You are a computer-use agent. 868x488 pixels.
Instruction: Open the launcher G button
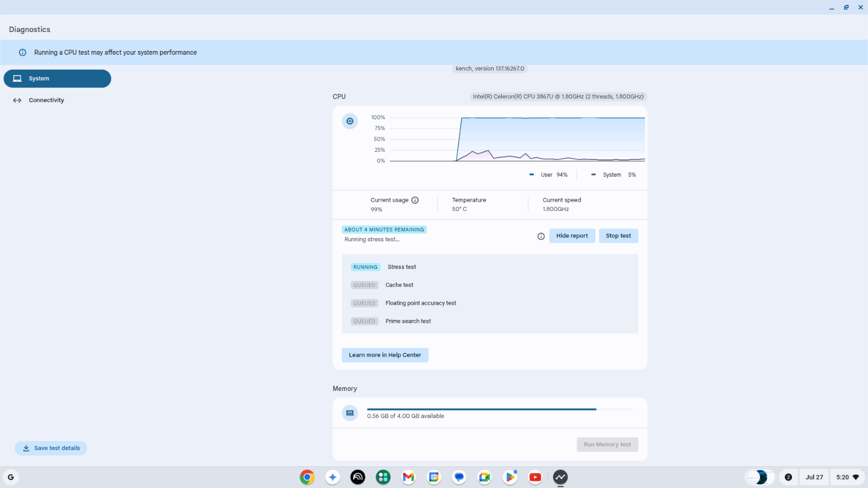[11, 477]
